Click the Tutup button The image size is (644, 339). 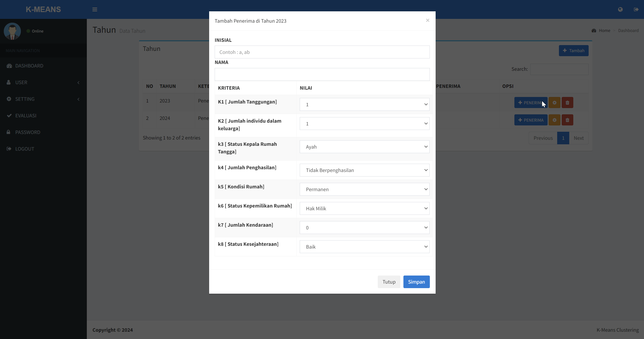(x=389, y=282)
